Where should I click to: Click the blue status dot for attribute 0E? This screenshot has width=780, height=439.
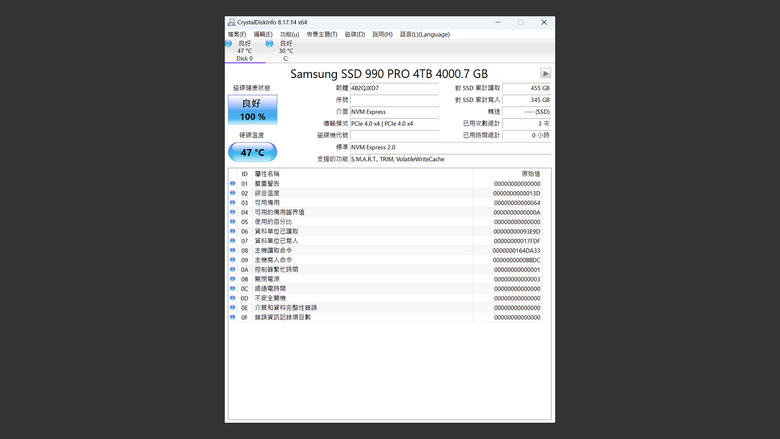point(232,307)
